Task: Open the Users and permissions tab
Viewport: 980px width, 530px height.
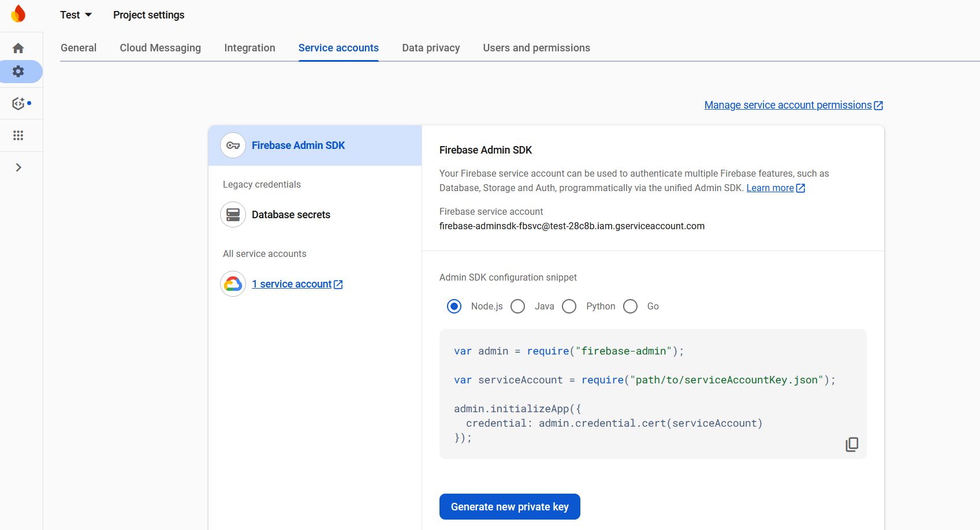Action: point(536,48)
